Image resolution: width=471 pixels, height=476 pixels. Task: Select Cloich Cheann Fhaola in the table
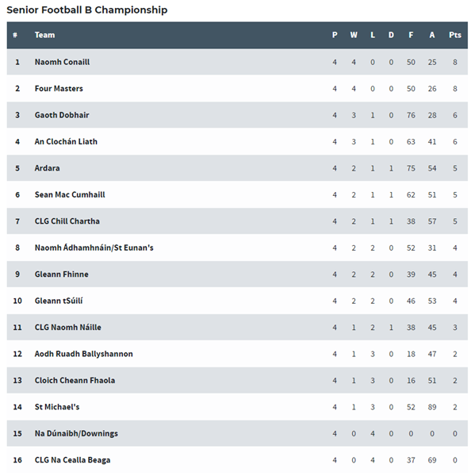pyautogui.click(x=75, y=380)
